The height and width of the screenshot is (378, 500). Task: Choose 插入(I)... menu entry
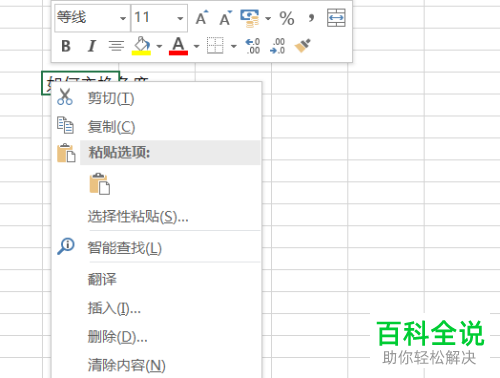pyautogui.click(x=157, y=308)
